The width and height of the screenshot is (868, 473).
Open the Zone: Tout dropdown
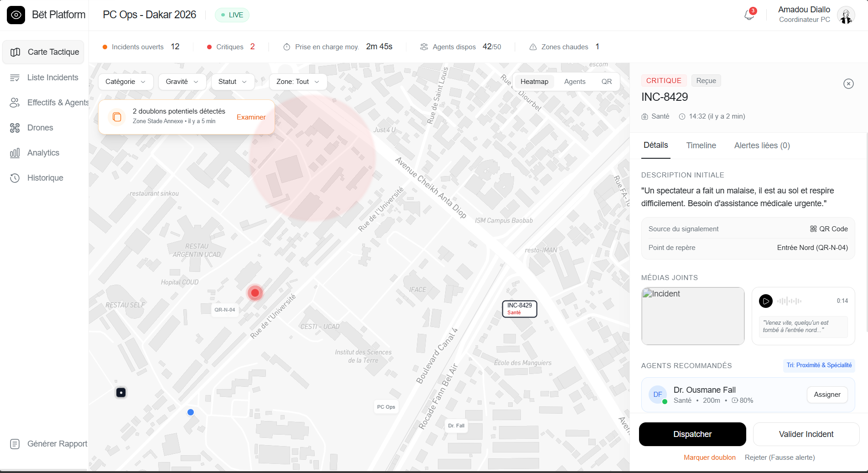point(298,82)
